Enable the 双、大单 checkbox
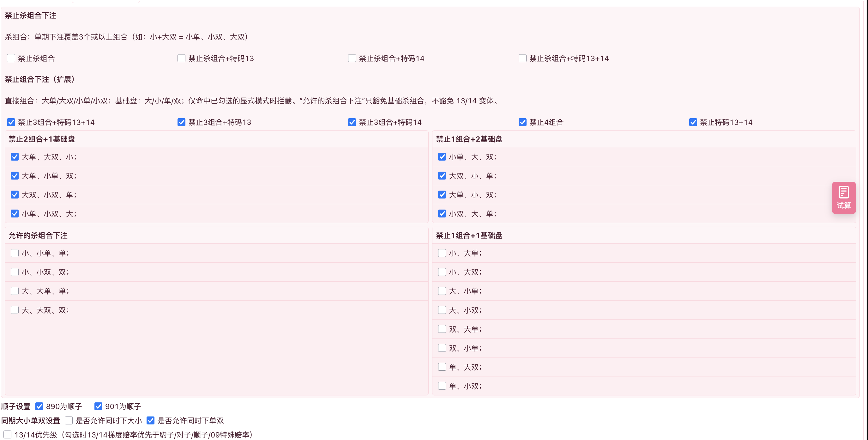 point(442,329)
